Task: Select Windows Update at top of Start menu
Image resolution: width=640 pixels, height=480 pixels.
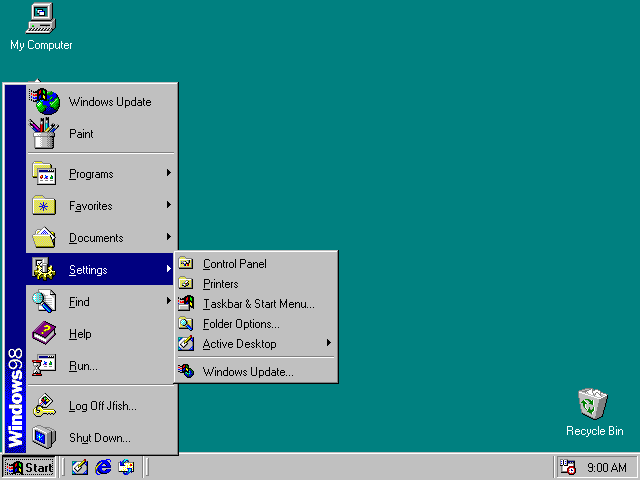Action: click(x=102, y=102)
